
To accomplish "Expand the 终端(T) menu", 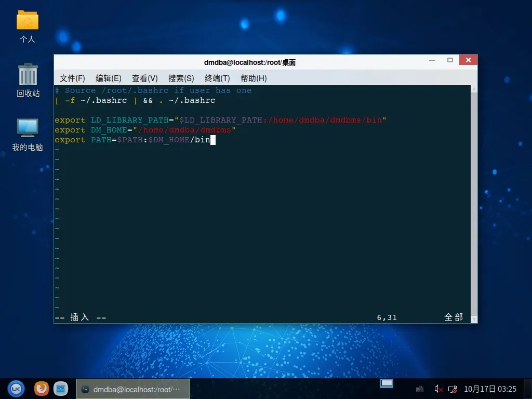I will (x=217, y=78).
